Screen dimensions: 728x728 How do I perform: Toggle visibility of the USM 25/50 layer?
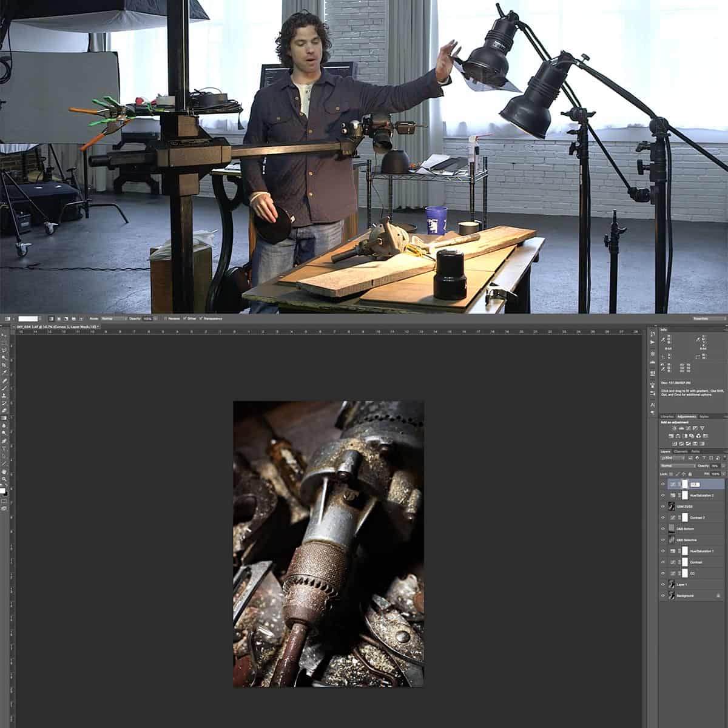coord(663,506)
